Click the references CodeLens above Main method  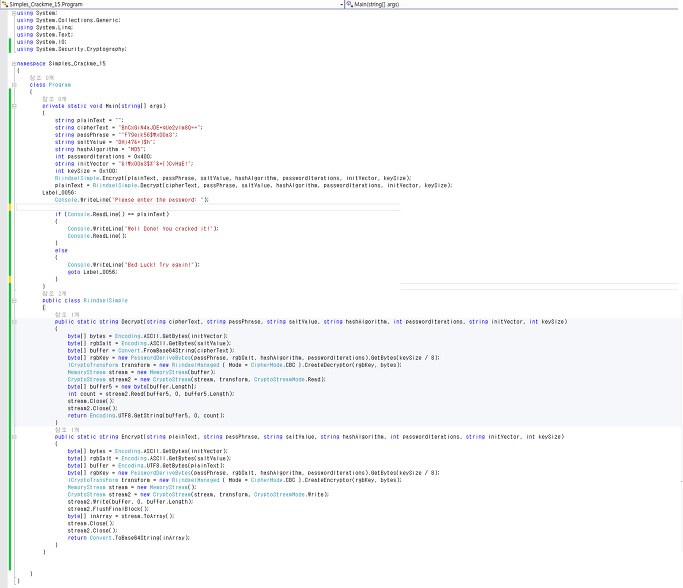click(54, 99)
